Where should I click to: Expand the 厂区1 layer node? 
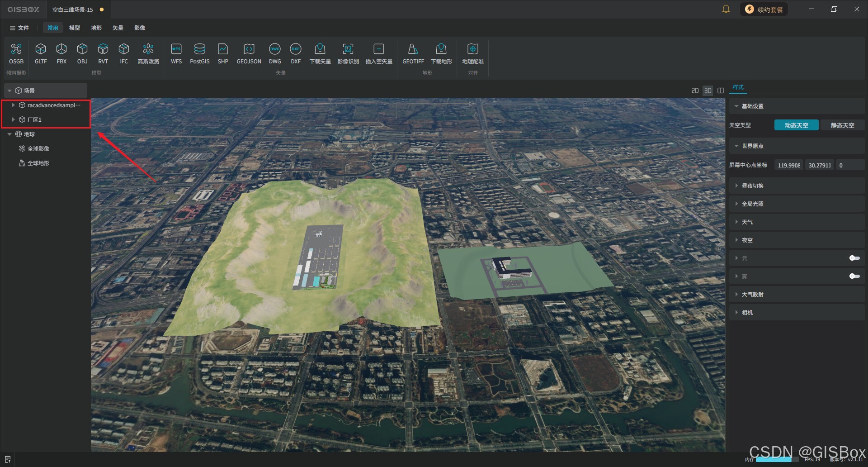(14, 119)
